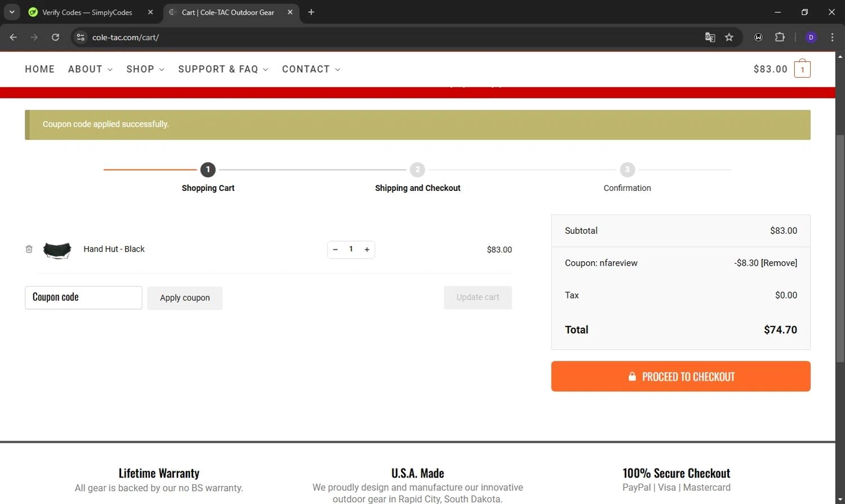Click the Tax $0.00 value
This screenshot has height=504, width=845.
786,295
